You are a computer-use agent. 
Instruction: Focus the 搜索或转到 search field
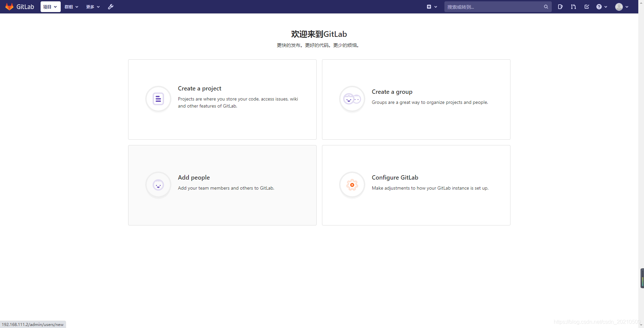pyautogui.click(x=498, y=7)
